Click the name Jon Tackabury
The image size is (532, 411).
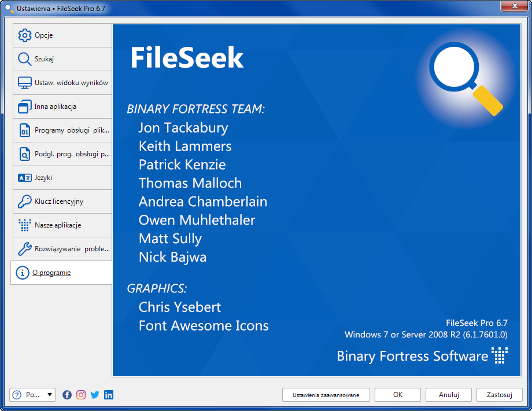(183, 128)
